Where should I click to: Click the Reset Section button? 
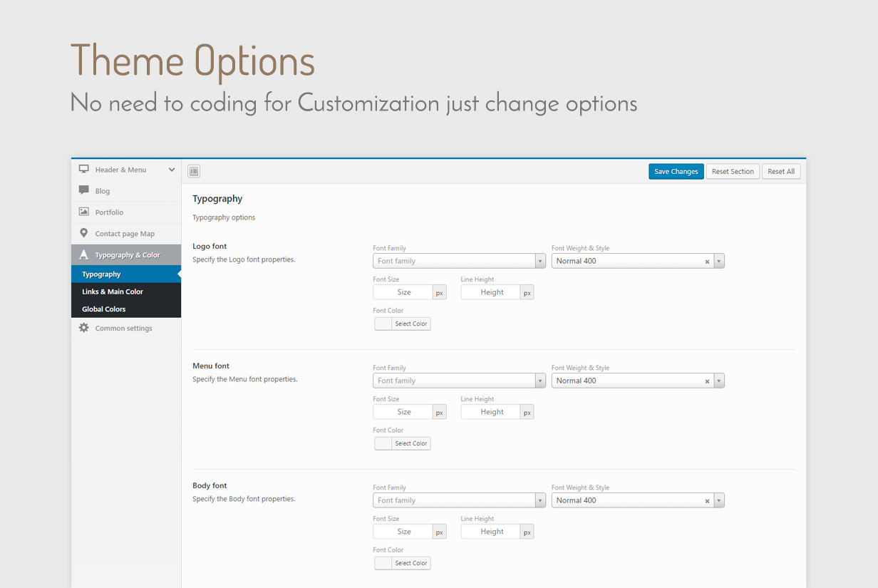pyautogui.click(x=733, y=171)
